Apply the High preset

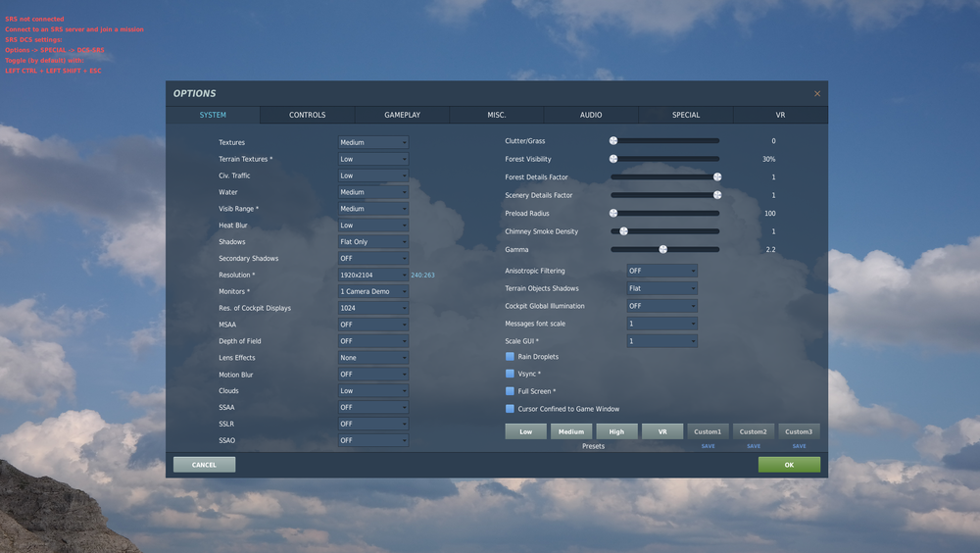coord(616,431)
